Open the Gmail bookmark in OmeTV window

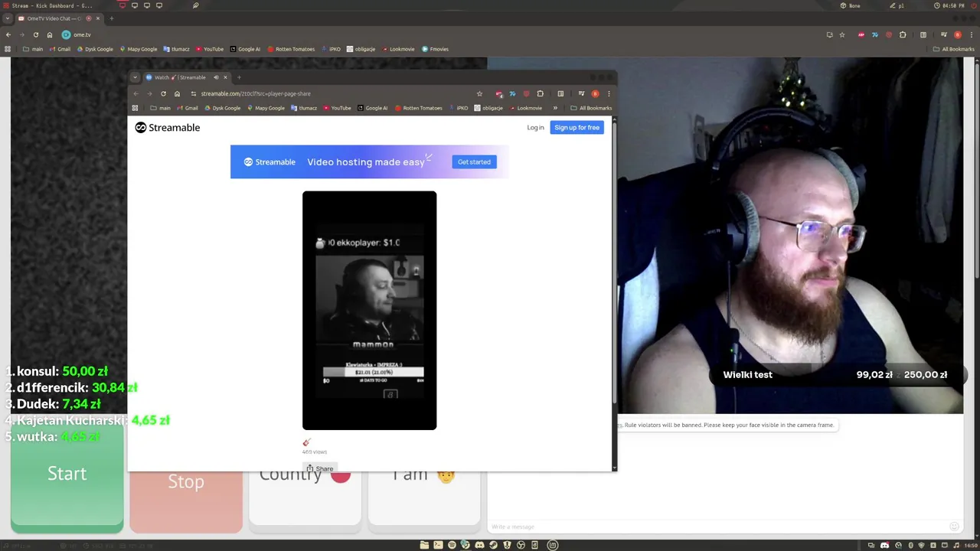pyautogui.click(x=60, y=49)
